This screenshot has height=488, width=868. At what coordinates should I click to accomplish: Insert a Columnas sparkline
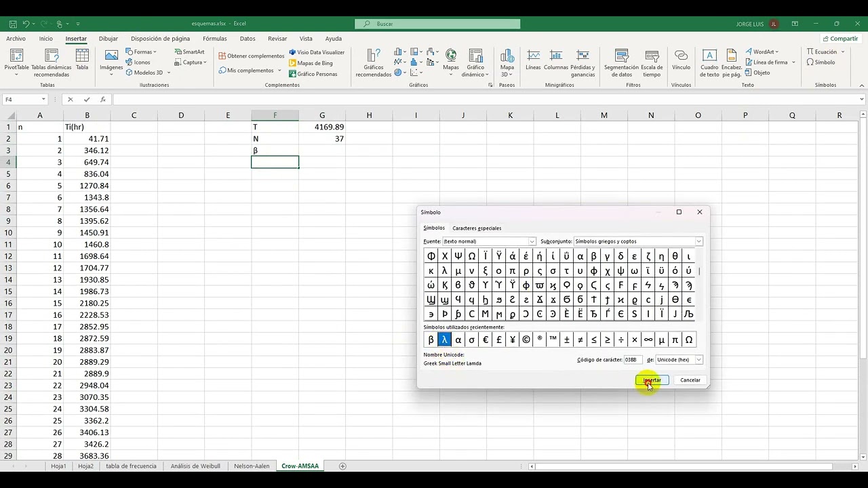pyautogui.click(x=556, y=61)
